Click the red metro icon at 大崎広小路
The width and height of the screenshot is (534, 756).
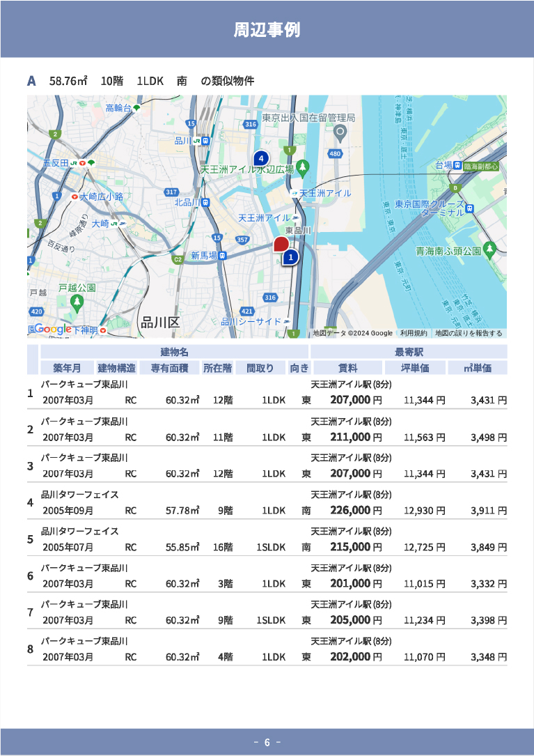click(74, 196)
